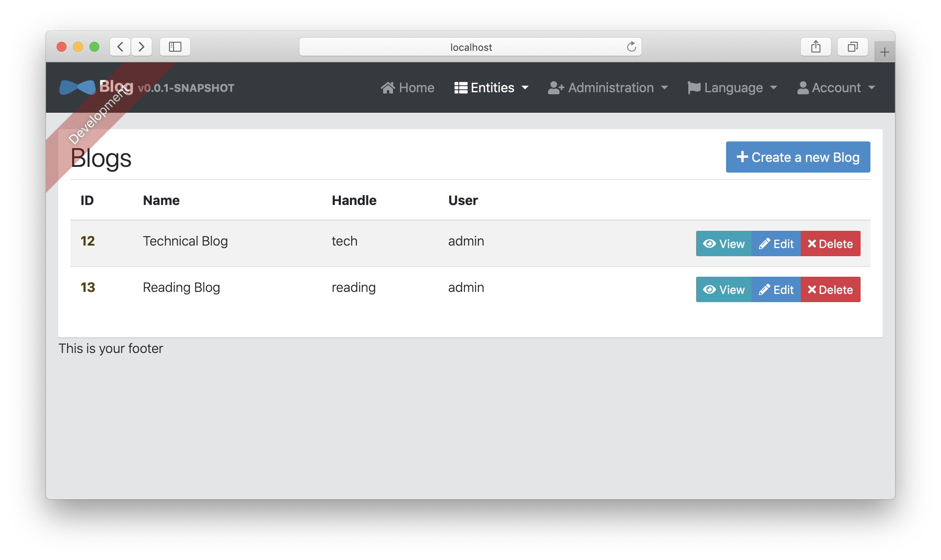Open the Safari tab overview icon

click(x=852, y=47)
